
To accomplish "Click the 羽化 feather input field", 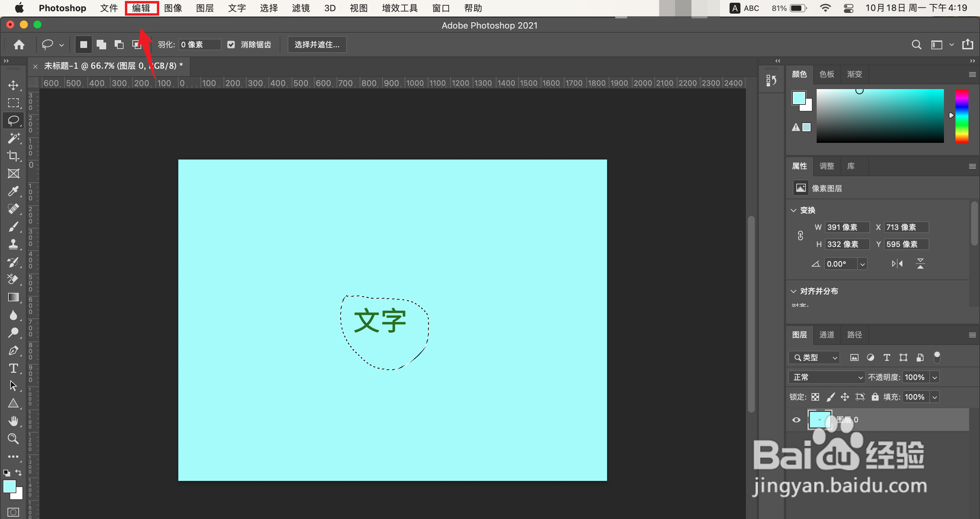I will click(x=199, y=45).
